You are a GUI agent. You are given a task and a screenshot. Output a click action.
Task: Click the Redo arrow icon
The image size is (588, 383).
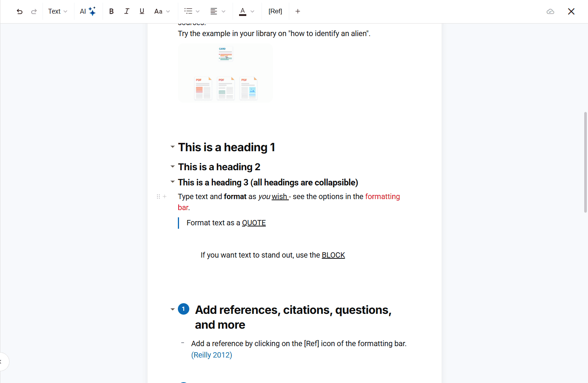pyautogui.click(x=34, y=11)
